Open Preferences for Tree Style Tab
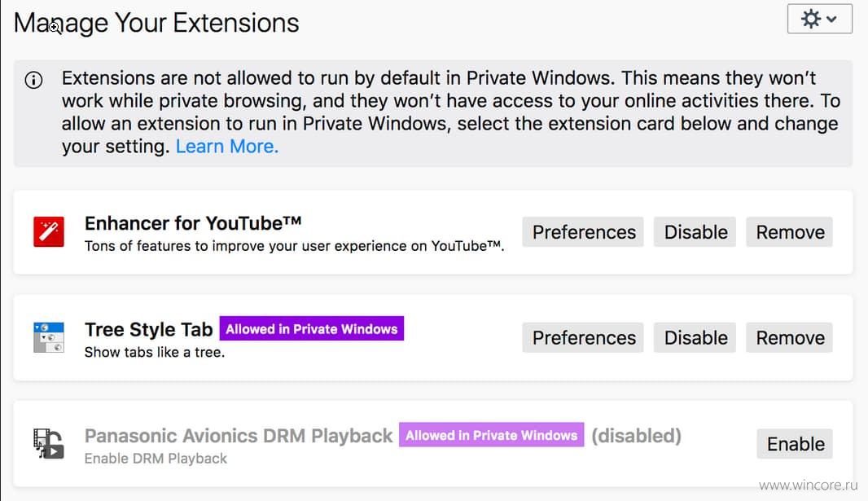The height and width of the screenshot is (501, 868). (x=584, y=338)
